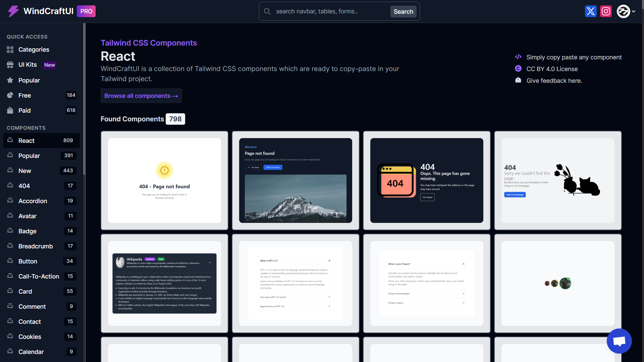
Task: Open the 'What is your Project?' accordion card
Action: tap(427, 283)
